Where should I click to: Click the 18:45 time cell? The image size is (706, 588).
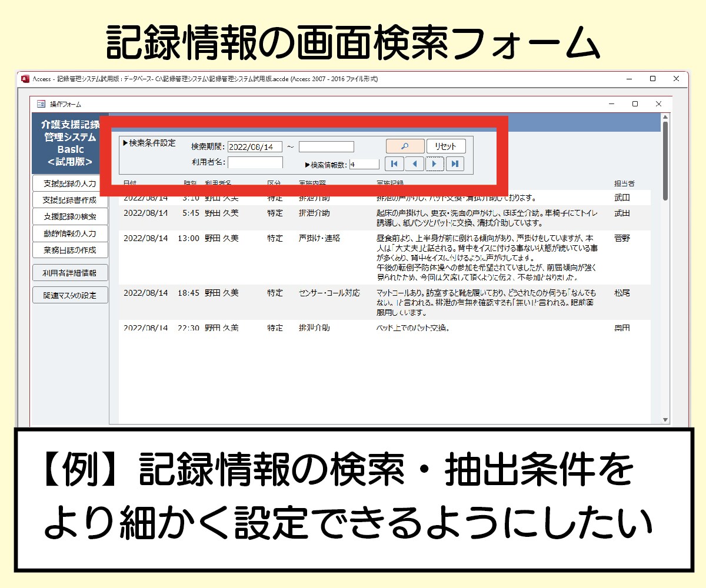(188, 293)
